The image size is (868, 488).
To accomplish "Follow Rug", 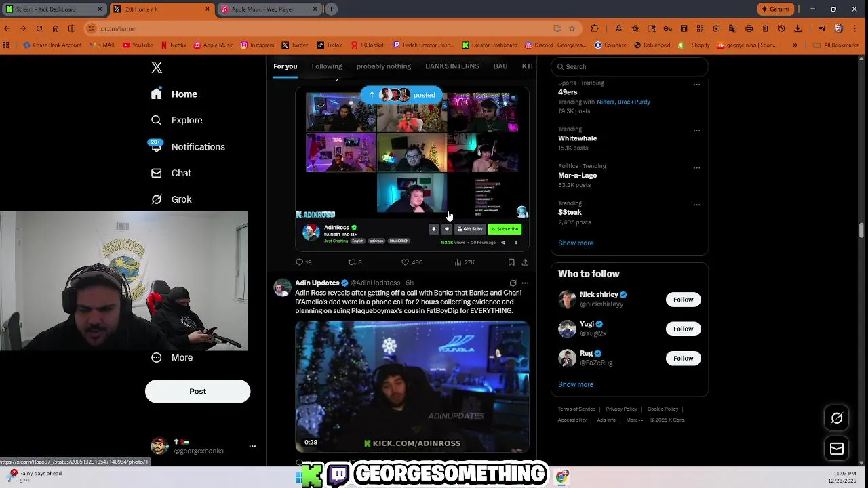I will [683, 358].
